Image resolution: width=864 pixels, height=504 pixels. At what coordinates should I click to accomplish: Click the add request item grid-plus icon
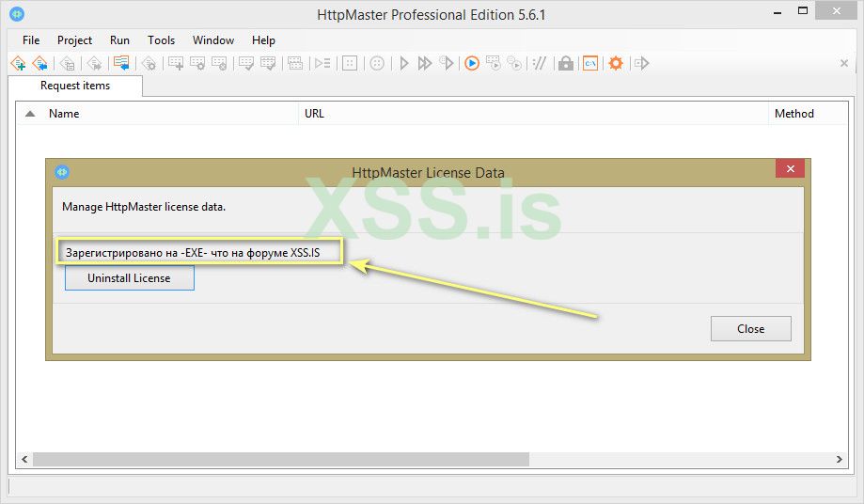176,63
